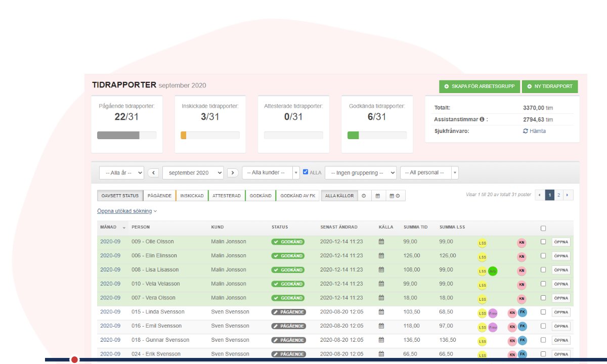This screenshot has width=607, height=364.
Task: Open the Alla år year dropdown
Action: (121, 172)
